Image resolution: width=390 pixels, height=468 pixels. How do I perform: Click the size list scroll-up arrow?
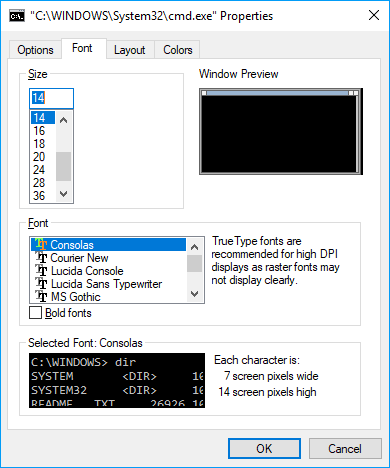point(63,120)
